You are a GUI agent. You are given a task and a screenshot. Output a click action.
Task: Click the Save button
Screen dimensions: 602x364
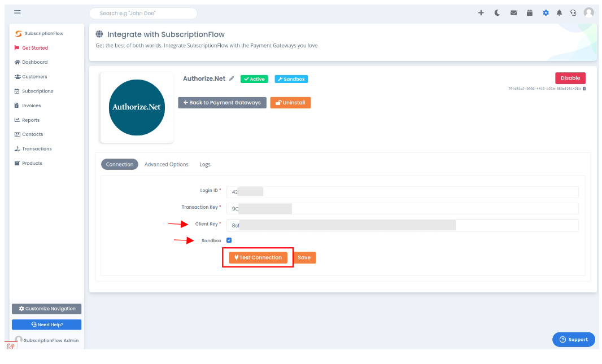tap(304, 258)
